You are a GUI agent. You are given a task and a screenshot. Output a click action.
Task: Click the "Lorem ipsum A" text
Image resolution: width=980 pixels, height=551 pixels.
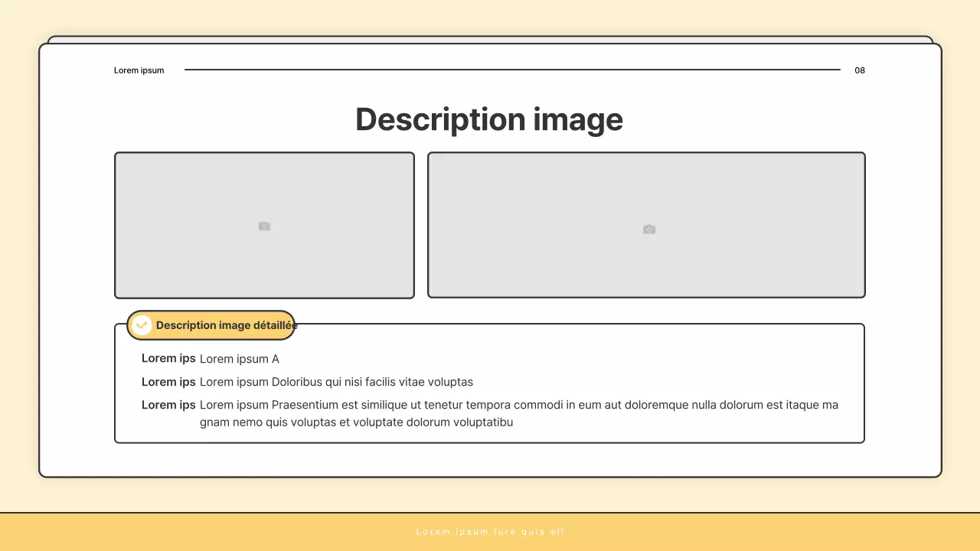pos(240,359)
